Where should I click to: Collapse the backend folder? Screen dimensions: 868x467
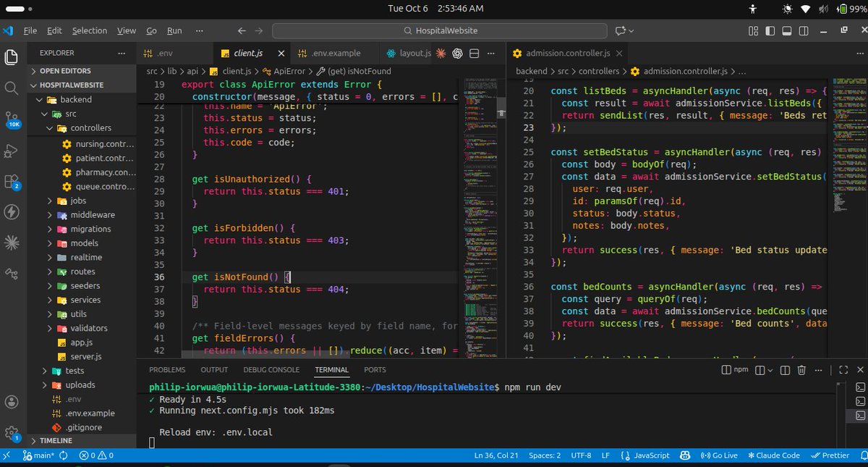point(82,99)
